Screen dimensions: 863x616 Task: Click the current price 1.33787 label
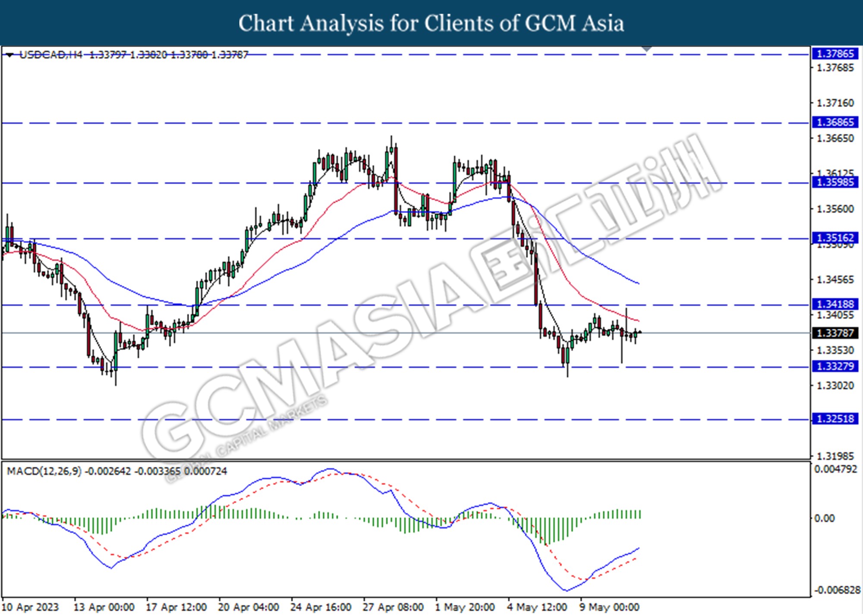835,333
